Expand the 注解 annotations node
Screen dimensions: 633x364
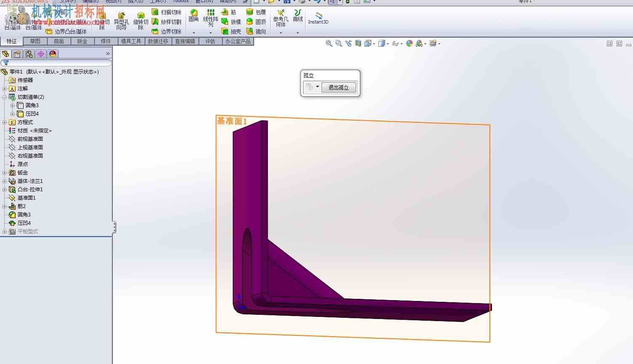pos(4,89)
